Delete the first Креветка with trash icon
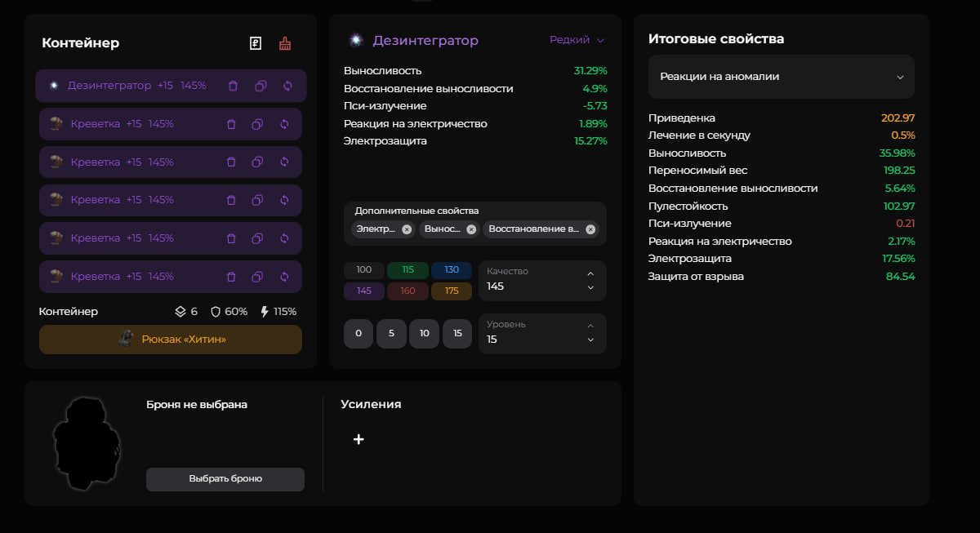Image resolution: width=980 pixels, height=533 pixels. click(x=231, y=124)
